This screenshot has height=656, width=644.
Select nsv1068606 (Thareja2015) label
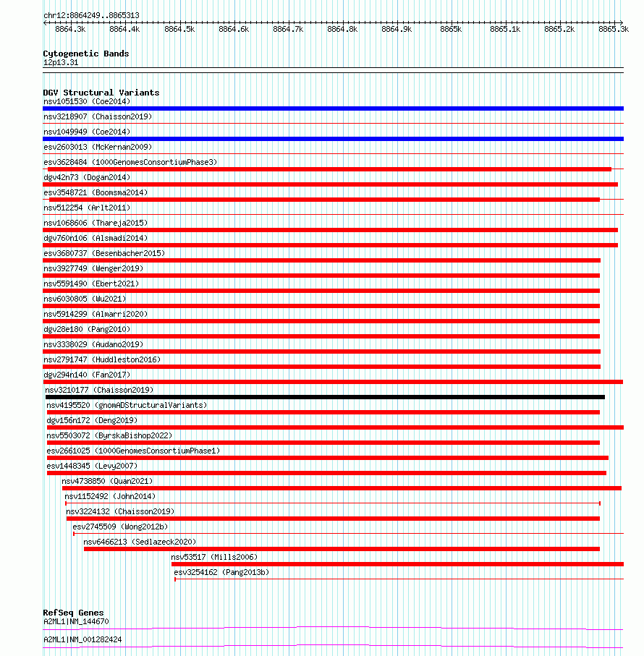[x=96, y=223]
